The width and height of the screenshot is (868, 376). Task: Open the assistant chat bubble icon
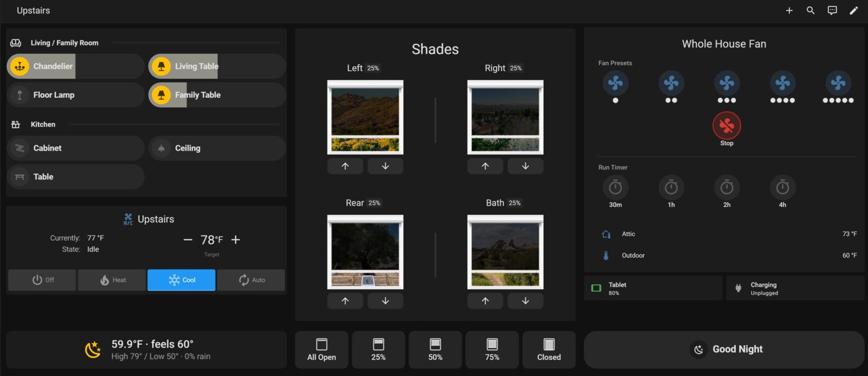[x=832, y=11]
